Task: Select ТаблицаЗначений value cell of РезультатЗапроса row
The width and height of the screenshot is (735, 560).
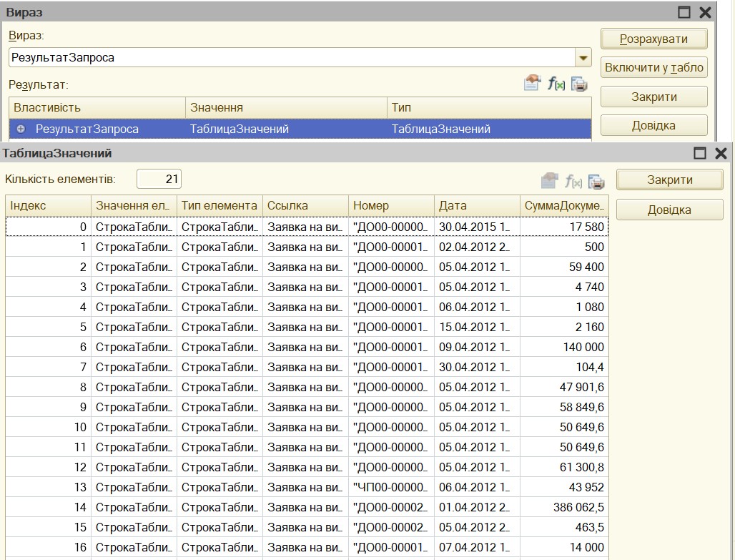Action: (286, 129)
